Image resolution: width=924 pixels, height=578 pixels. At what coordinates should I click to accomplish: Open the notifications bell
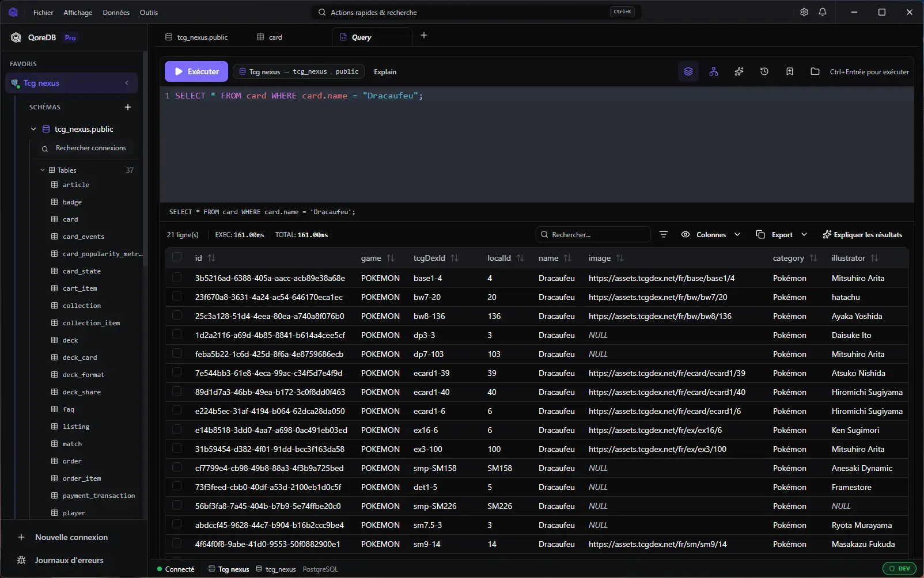tap(823, 12)
